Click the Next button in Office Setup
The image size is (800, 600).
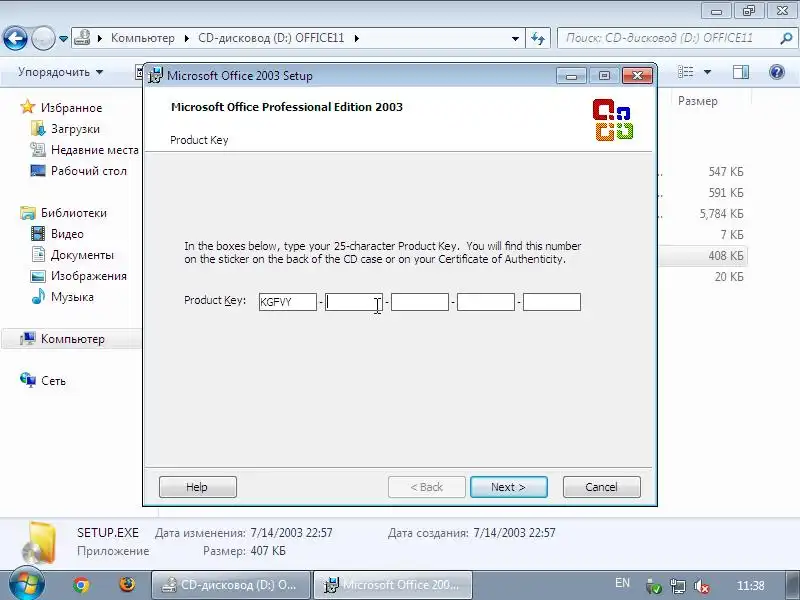pos(509,487)
